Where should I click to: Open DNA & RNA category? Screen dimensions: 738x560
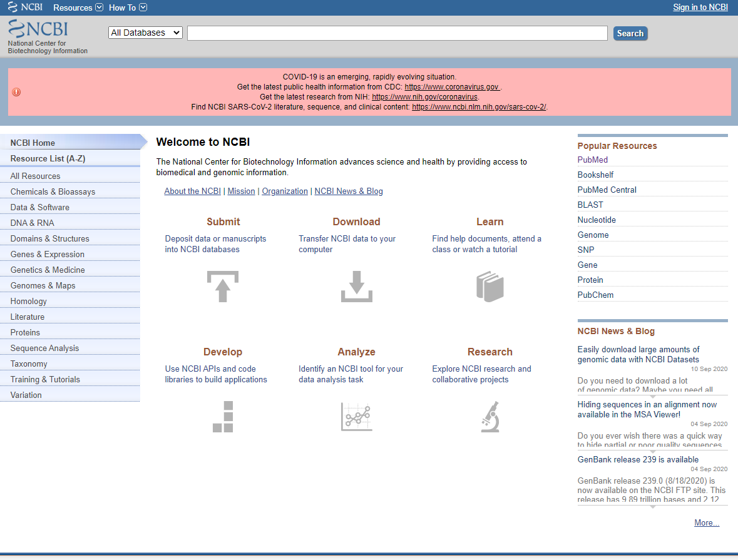tap(70, 223)
